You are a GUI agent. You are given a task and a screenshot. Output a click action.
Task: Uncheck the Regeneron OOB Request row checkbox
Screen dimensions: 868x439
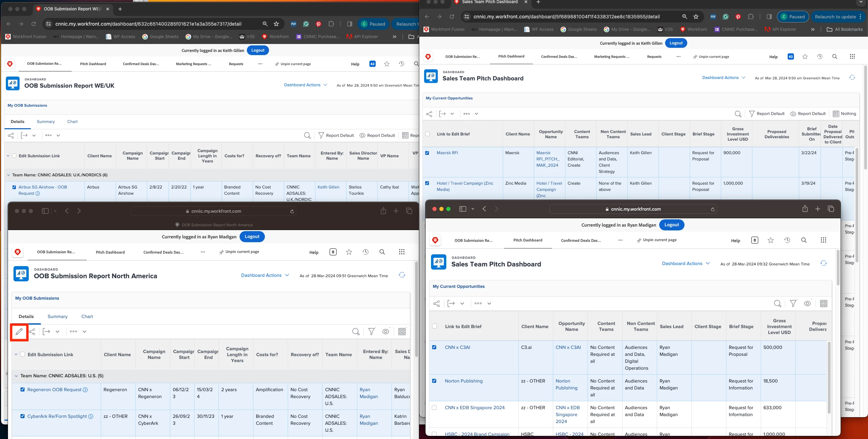coord(23,389)
